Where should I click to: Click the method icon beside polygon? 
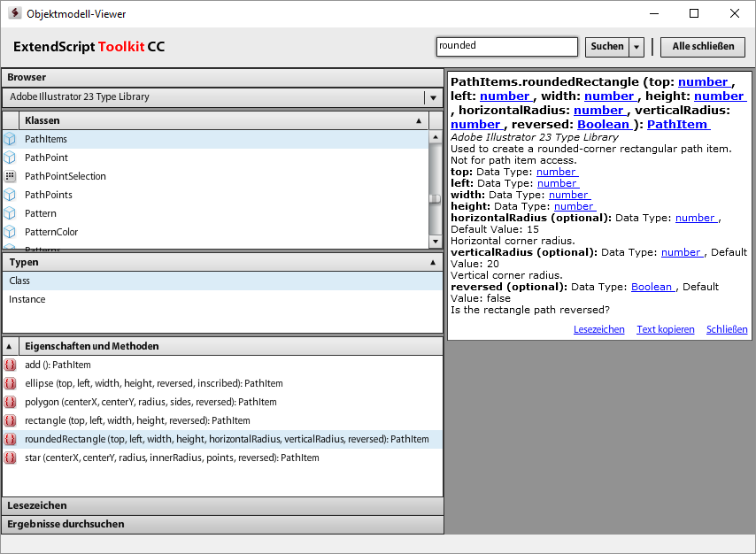tap(10, 402)
